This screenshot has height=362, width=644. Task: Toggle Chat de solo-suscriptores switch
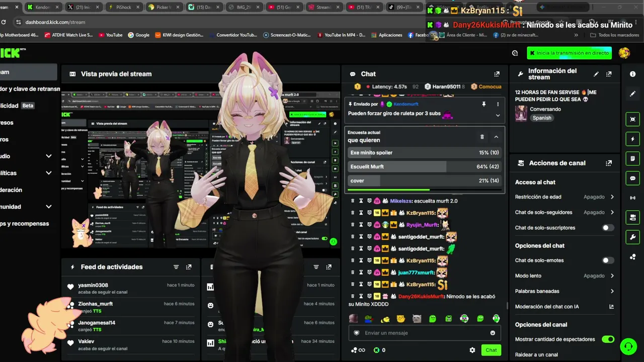608,228
